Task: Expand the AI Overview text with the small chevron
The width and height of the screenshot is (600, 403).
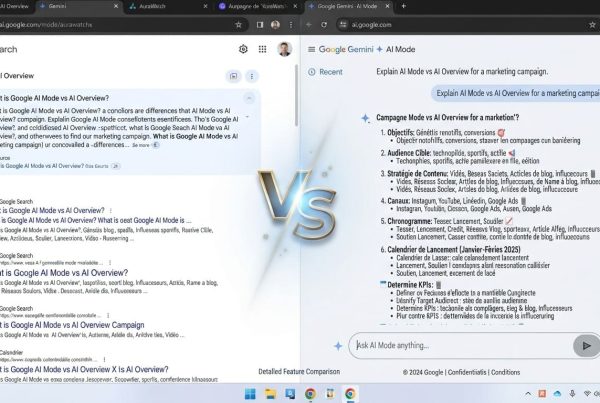Action: pyautogui.click(x=248, y=117)
